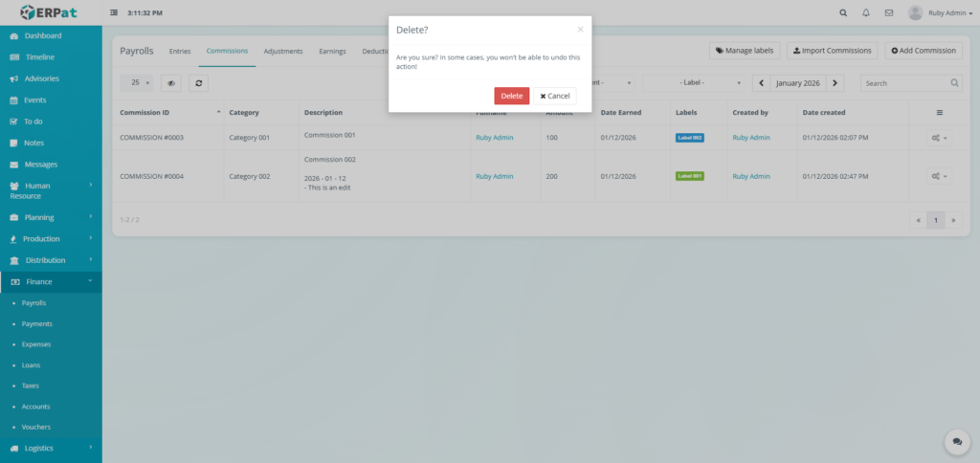Screen dimensions: 980x463
Task: Switch to Adjustments tab
Action: point(283,52)
